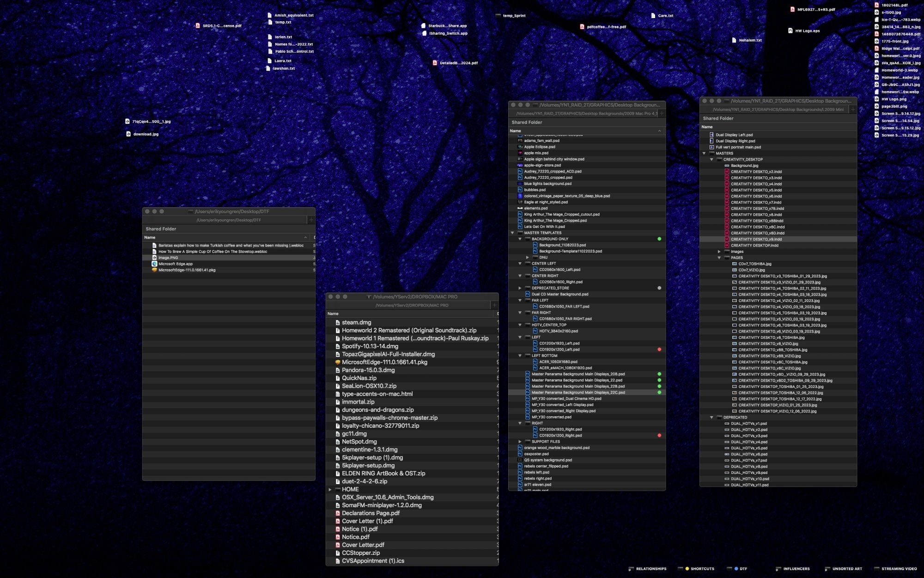The image size is (924, 578).
Task: Click the red tag beside CD1920x1200_Left.psd
Action: [x=659, y=350]
